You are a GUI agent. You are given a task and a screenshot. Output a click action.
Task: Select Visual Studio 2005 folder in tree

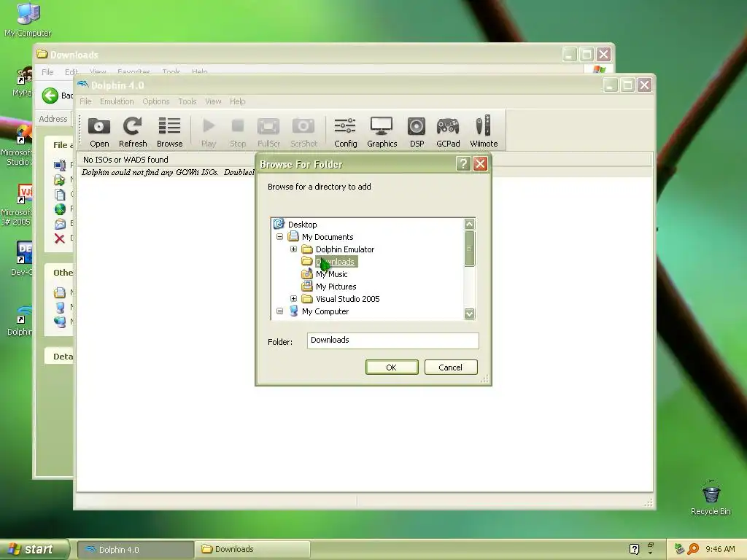[x=348, y=298]
